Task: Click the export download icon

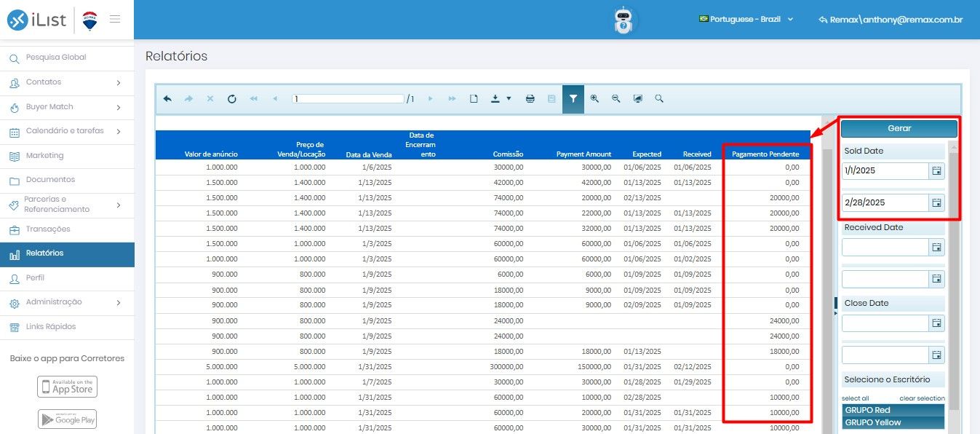Action: [495, 99]
